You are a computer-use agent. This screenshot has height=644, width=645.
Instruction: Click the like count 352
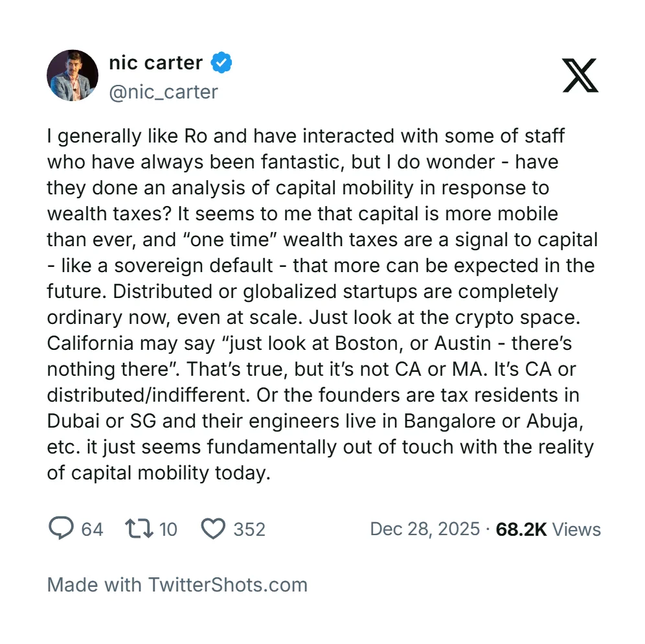249,529
